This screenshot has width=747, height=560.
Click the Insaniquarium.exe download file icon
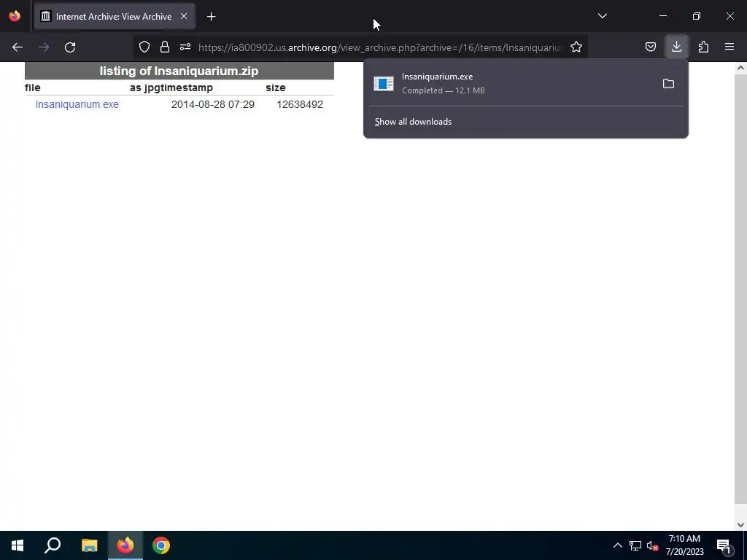[384, 84]
